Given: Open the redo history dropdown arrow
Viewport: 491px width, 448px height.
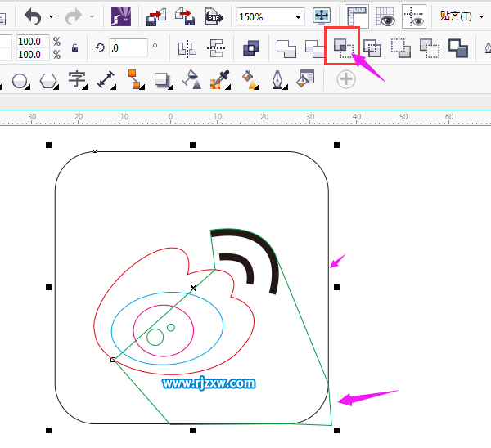Looking at the screenshot, I should (92, 16).
